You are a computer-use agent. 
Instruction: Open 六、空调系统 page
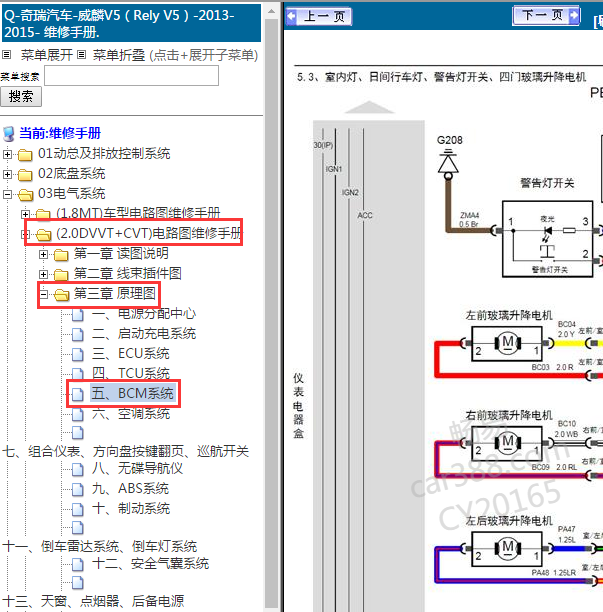click(x=131, y=414)
